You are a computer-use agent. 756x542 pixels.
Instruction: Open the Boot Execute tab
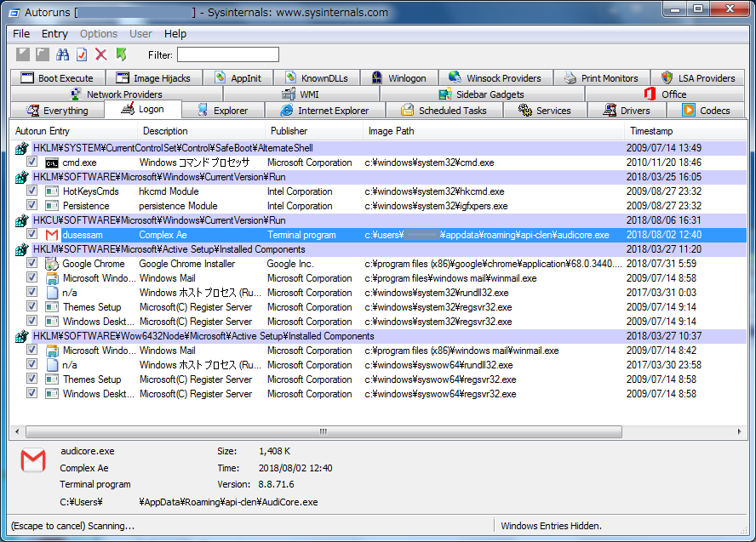57,78
